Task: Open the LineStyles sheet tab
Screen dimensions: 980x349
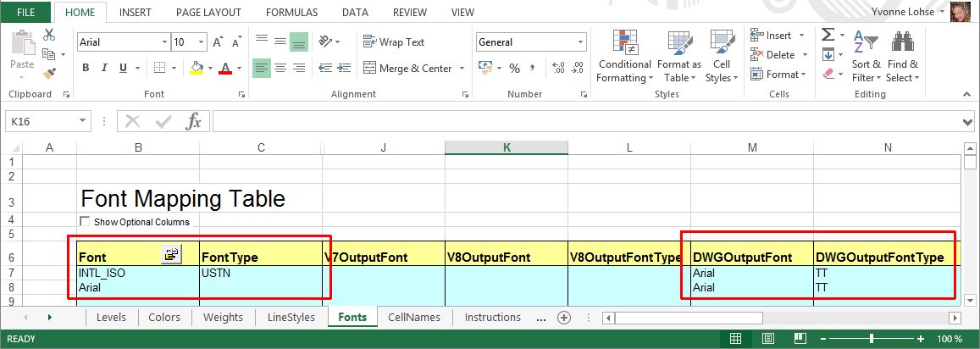Action: coord(291,317)
